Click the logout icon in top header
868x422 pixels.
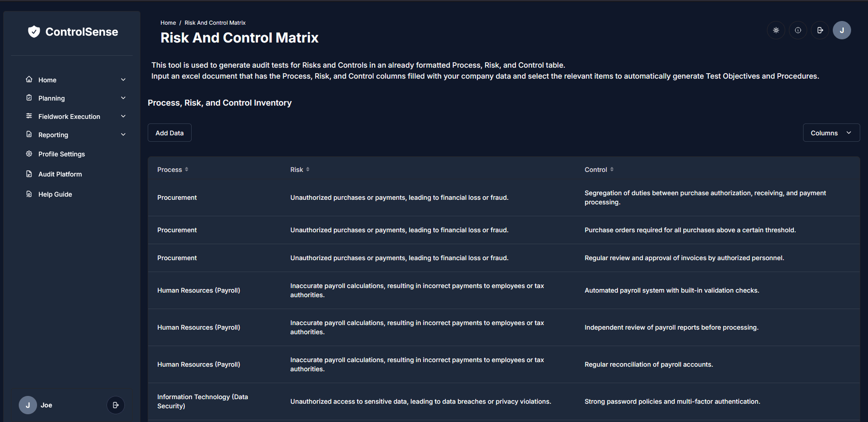(x=820, y=30)
